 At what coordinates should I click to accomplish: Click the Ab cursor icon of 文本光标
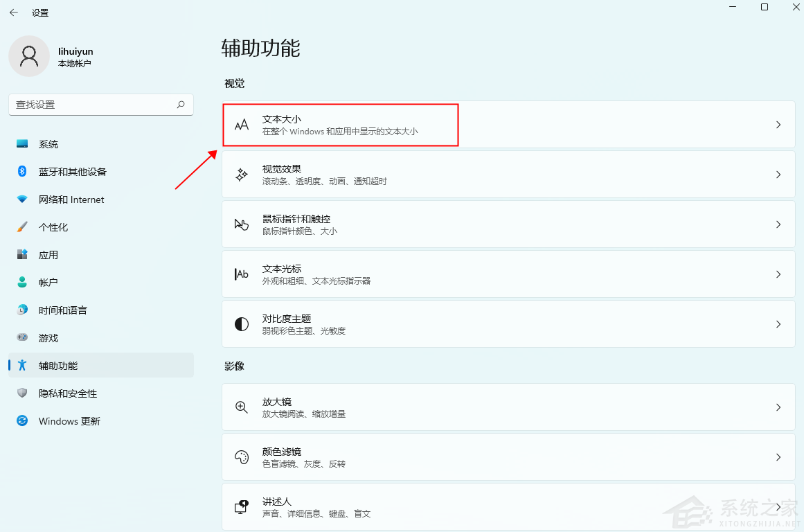click(242, 274)
